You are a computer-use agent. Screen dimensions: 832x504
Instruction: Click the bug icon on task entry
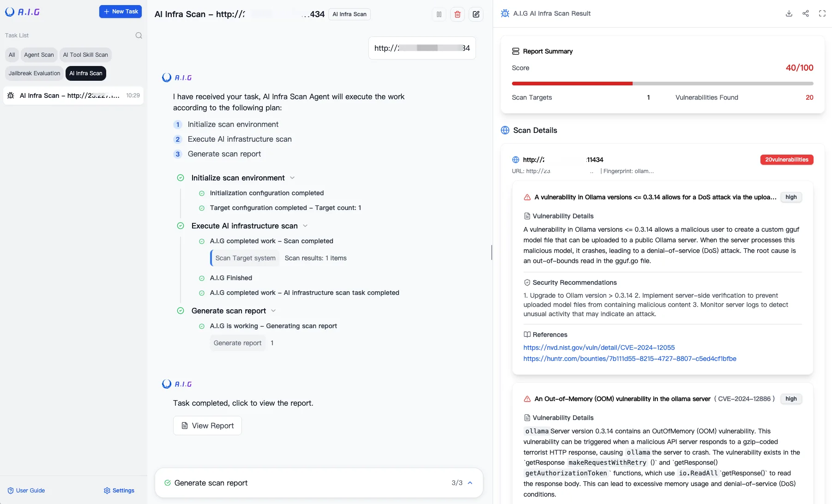[11, 96]
